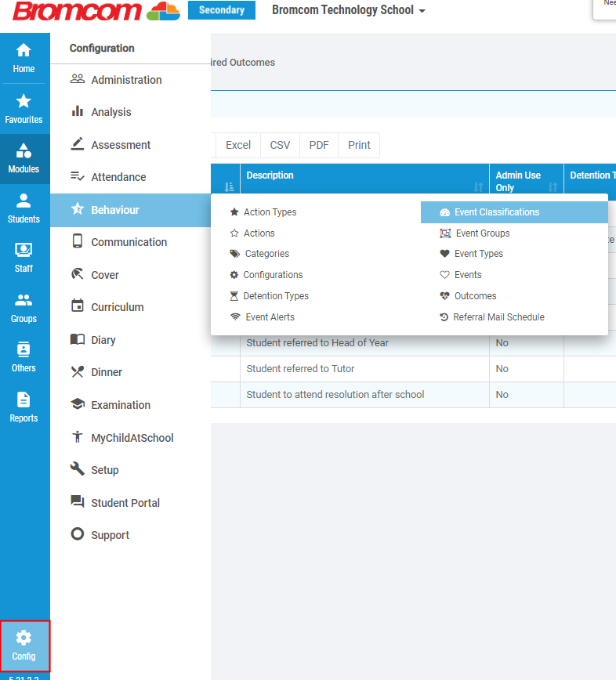This screenshot has height=680, width=616.
Task: Export table to Excel
Action: (x=238, y=145)
